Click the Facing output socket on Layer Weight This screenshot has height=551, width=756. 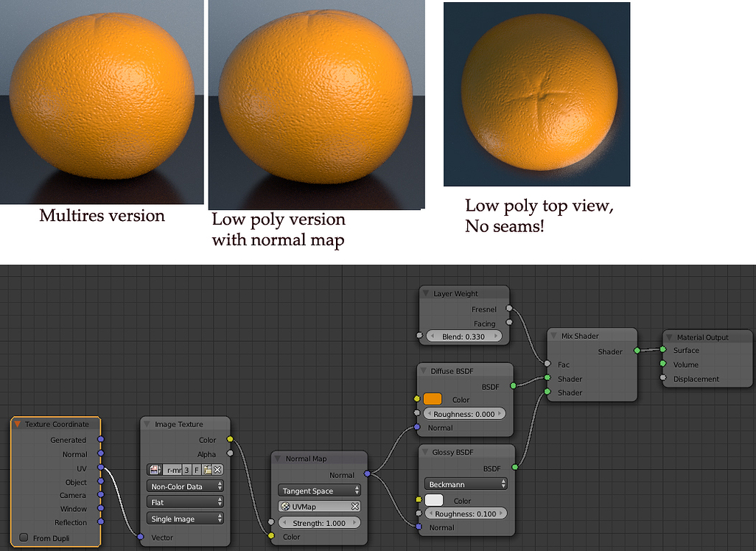point(508,322)
